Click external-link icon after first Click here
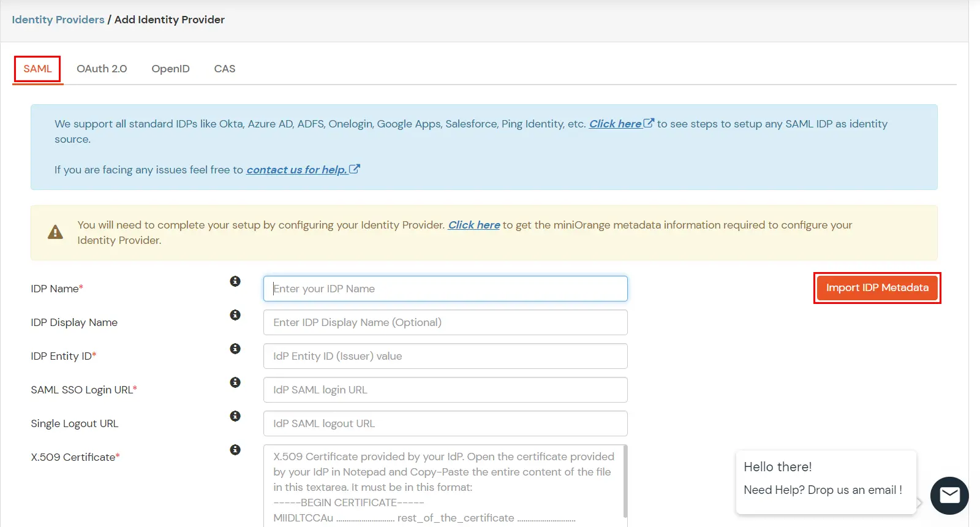Viewport: 980px width, 527px height. pyautogui.click(x=649, y=123)
